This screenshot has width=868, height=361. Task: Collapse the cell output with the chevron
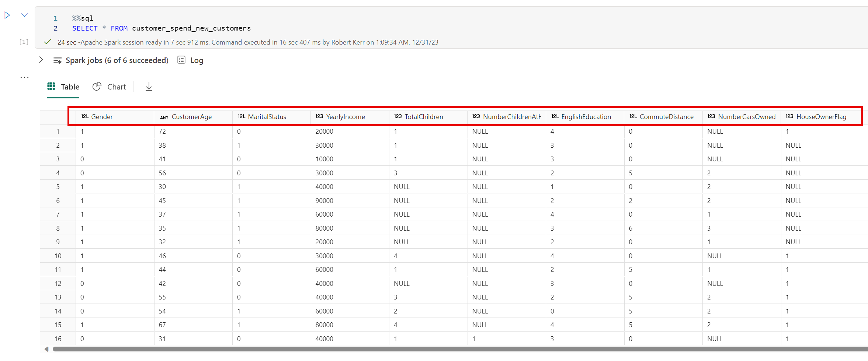[x=24, y=15]
